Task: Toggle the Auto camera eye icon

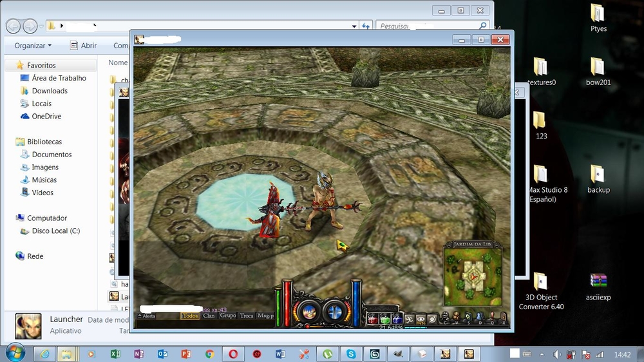Action: click(421, 319)
